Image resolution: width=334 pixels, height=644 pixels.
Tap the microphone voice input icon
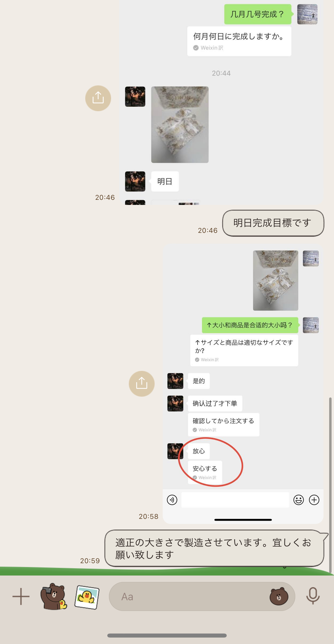coord(313,596)
